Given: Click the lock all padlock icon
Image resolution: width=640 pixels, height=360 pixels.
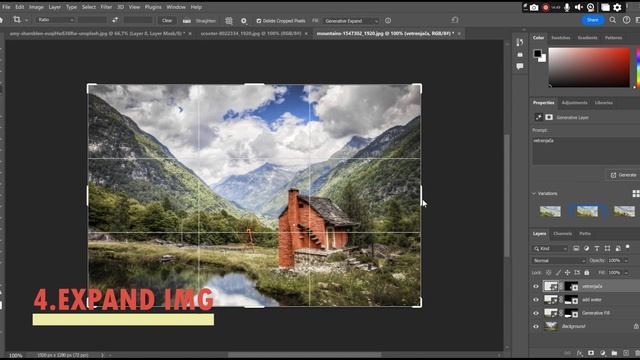Looking at the screenshot, I should click(x=587, y=272).
